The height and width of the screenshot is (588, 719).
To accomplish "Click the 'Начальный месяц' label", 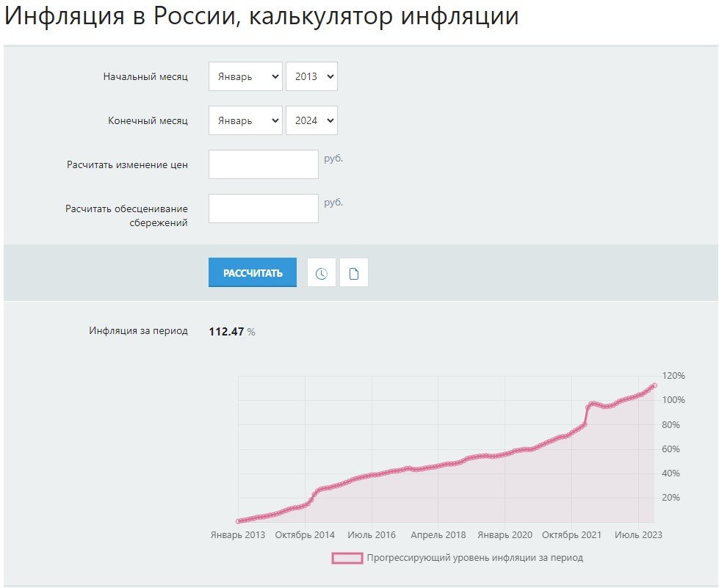I will click(145, 77).
